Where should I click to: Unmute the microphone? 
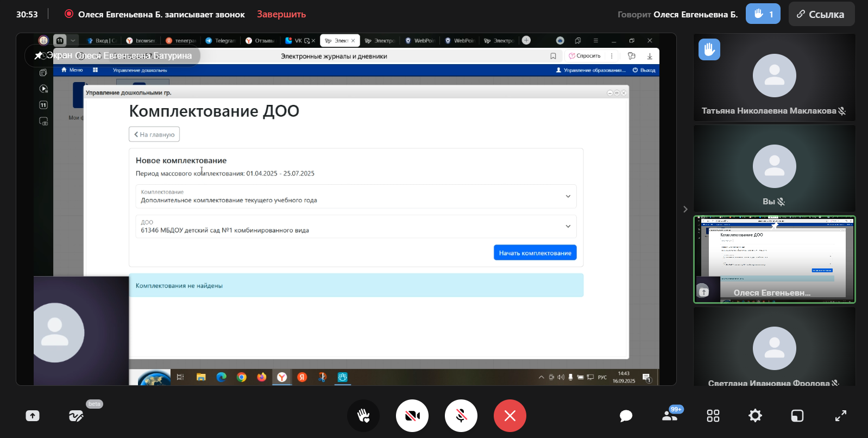click(x=461, y=416)
